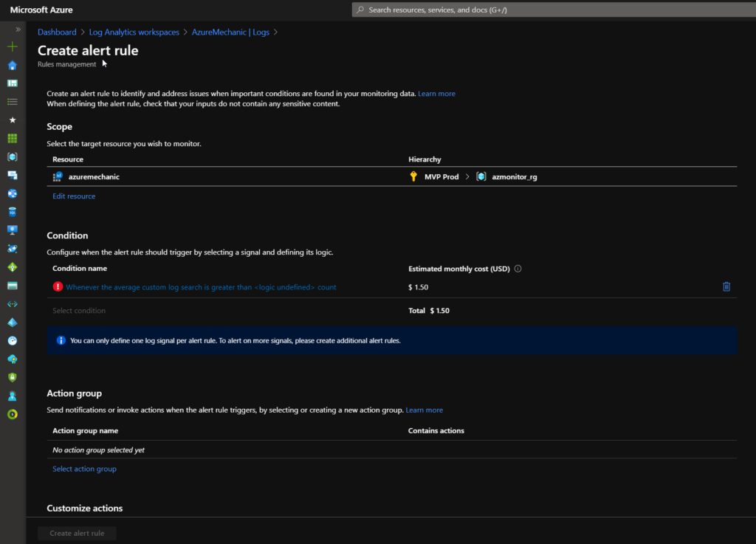Focus the search resources input field
The height and width of the screenshot is (544, 756).
tap(554, 10)
